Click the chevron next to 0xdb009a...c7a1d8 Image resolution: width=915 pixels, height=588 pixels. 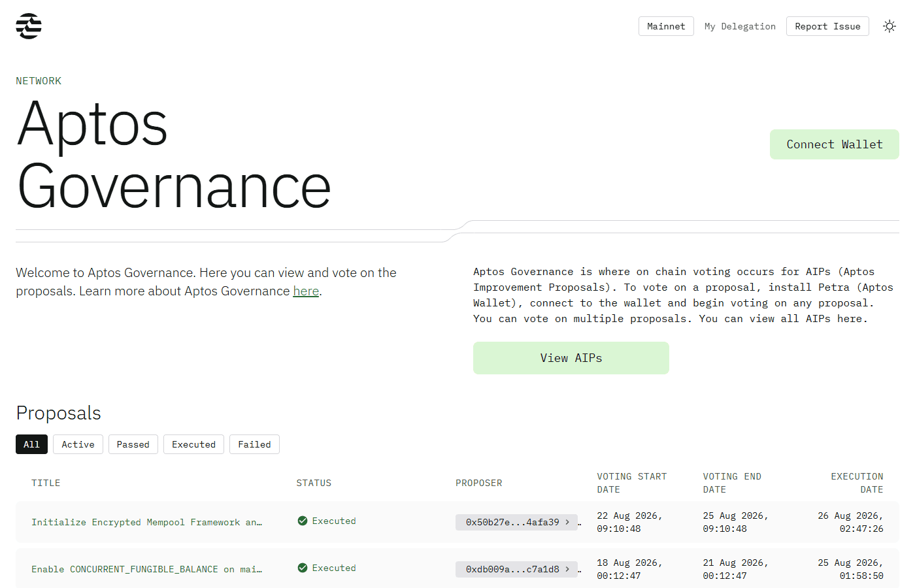567,569
